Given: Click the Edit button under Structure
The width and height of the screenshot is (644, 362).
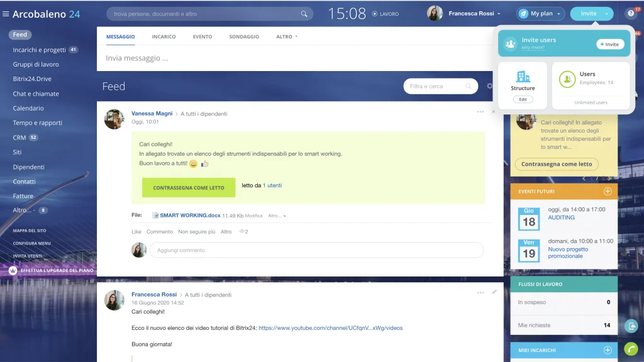Looking at the screenshot, I should coord(523,99).
